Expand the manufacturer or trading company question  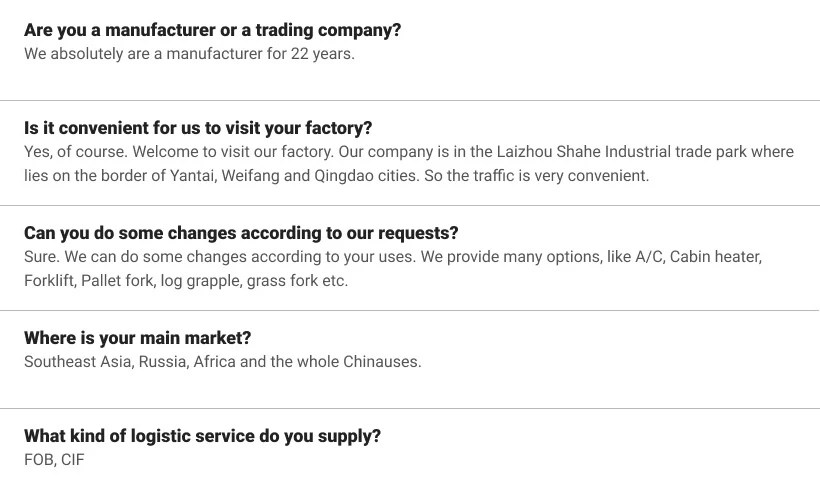click(212, 30)
